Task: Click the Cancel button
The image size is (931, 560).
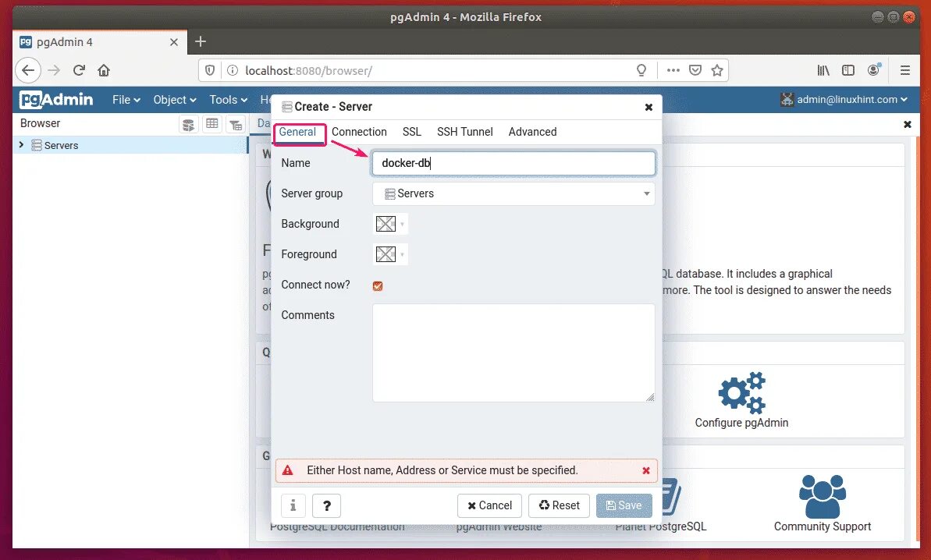Action: pos(489,505)
